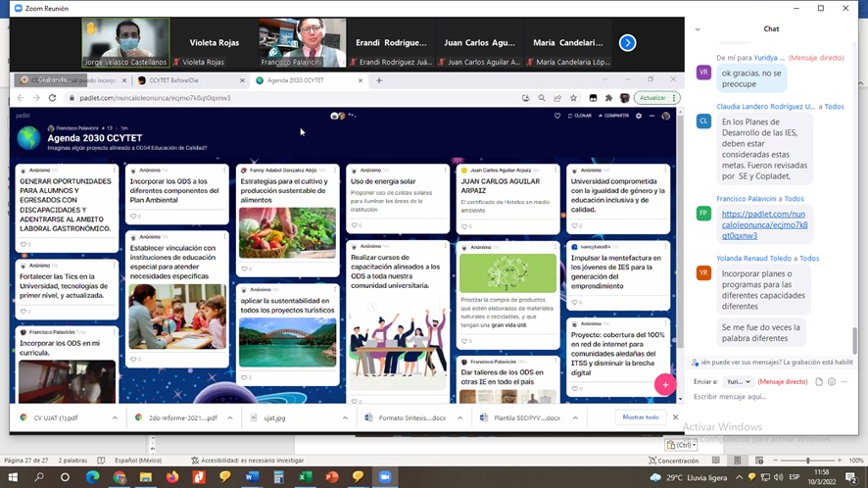
Task: Like the 'Impulsar la mentefactura' post
Action: click(575, 302)
